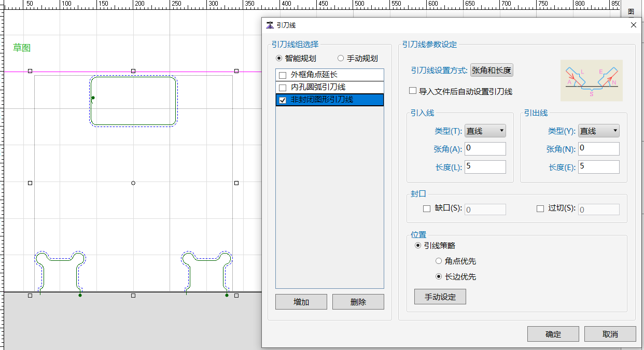Enable the 内孔圆弧引刀线 checkbox

pyautogui.click(x=283, y=88)
